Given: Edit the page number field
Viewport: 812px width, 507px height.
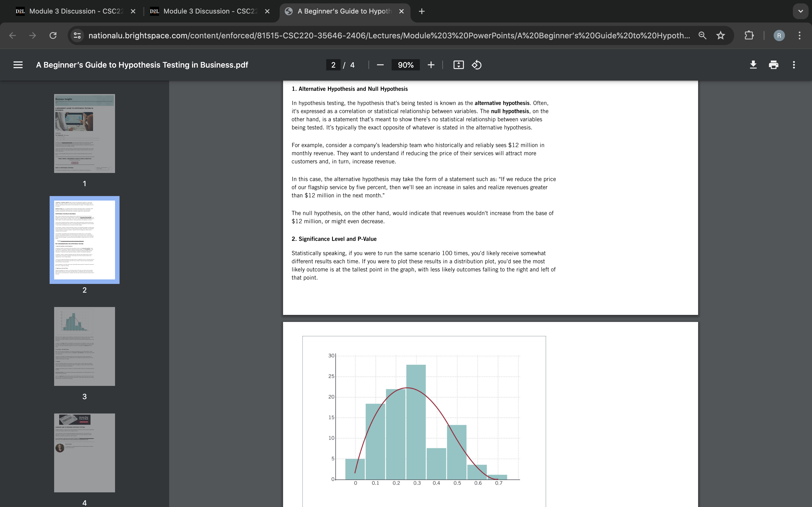Looking at the screenshot, I should pos(332,65).
